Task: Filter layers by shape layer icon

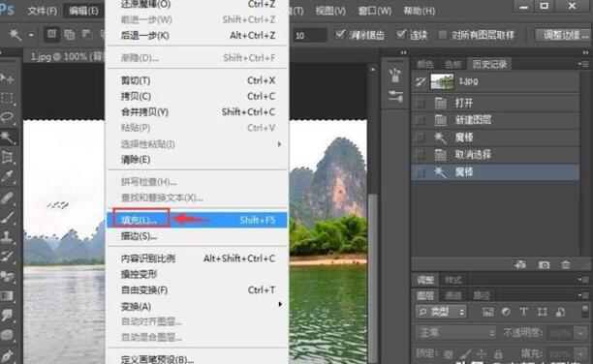Action: pos(542,312)
